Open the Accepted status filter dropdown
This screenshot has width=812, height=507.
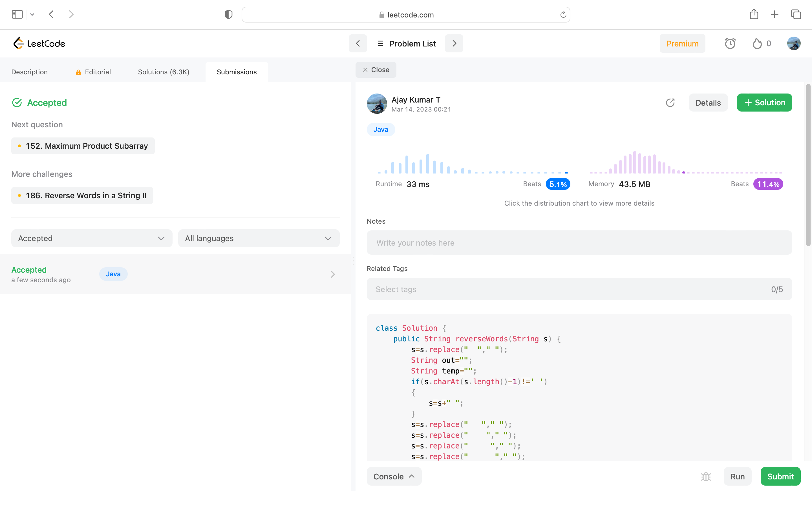point(92,238)
